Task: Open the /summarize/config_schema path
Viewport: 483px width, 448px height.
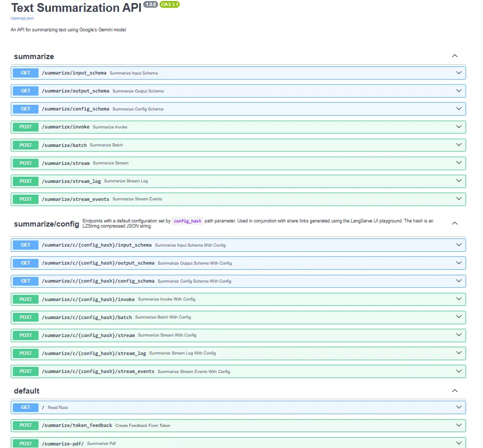Action: (x=75, y=109)
